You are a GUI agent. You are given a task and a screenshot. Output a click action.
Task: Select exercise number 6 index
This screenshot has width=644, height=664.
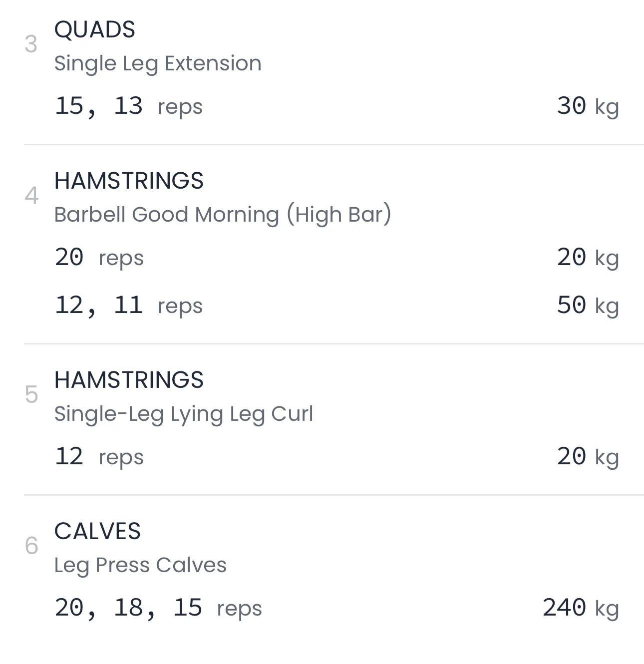pos(31,546)
